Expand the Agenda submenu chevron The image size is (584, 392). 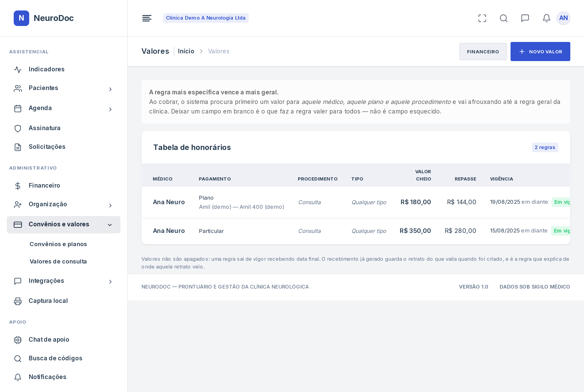coord(110,109)
